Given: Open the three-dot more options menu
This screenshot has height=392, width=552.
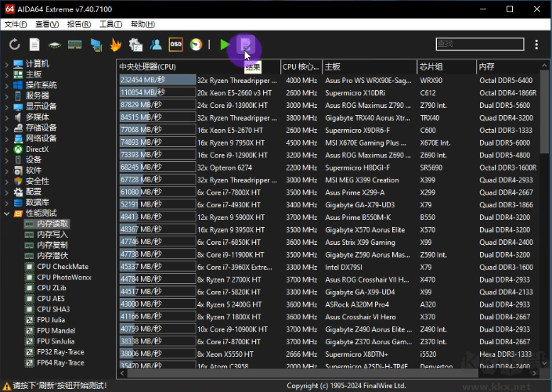Looking at the screenshot, I should (x=536, y=45).
